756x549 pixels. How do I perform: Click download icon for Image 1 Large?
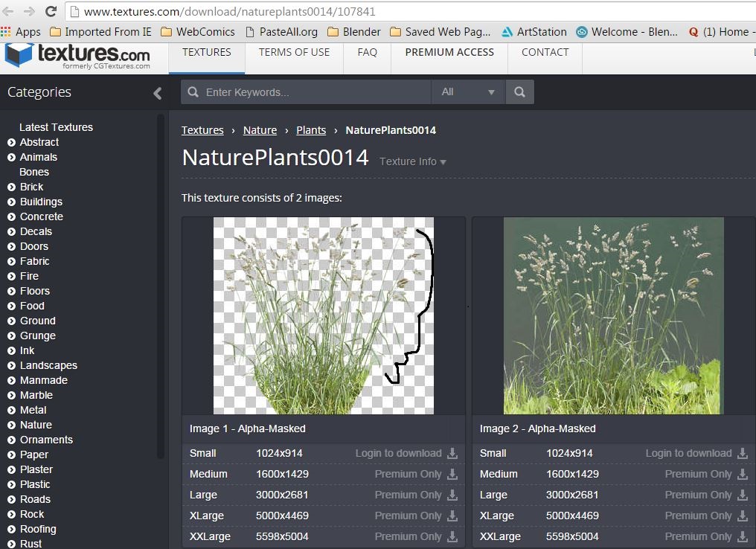point(452,495)
